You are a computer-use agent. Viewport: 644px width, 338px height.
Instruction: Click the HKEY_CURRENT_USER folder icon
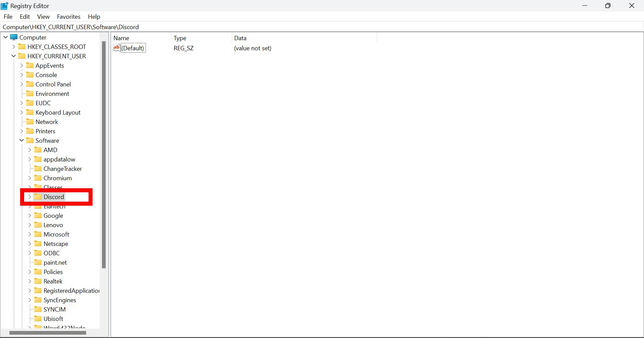22,56
